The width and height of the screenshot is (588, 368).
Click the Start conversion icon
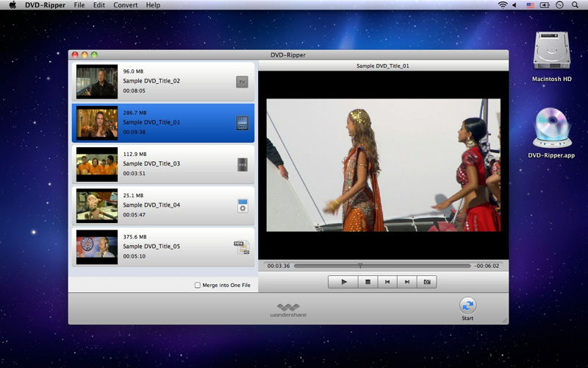click(467, 305)
